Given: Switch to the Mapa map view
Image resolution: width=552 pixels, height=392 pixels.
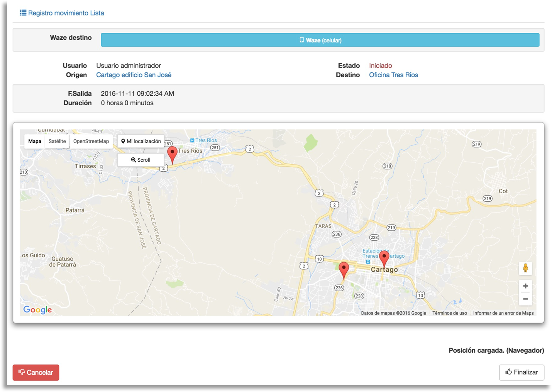Looking at the screenshot, I should 35,141.
